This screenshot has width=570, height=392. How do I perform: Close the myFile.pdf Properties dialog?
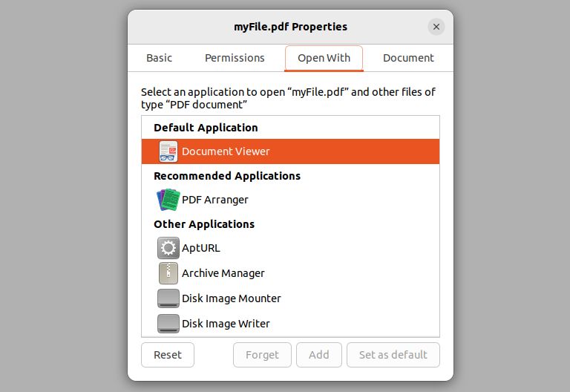[436, 27]
